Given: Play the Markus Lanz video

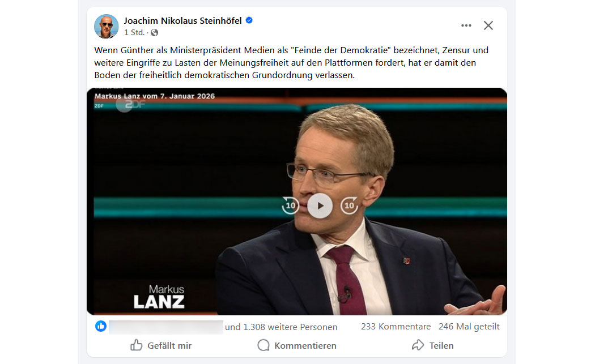Looking at the screenshot, I should [x=320, y=205].
